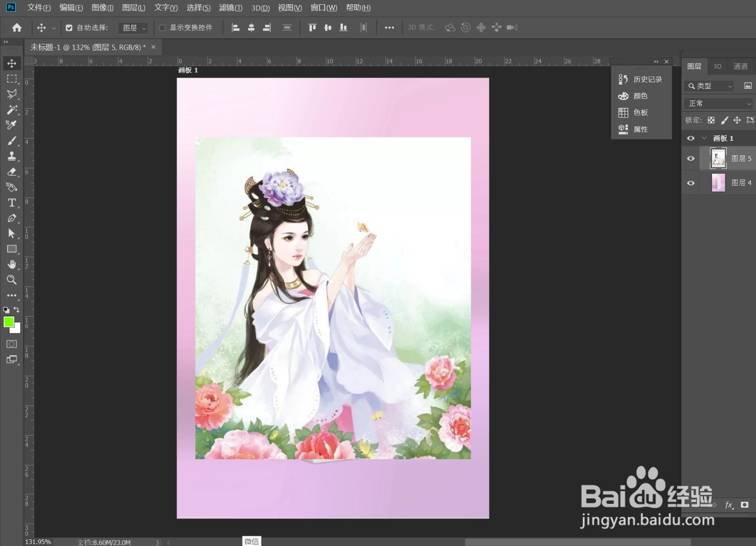
Task: Lock transparent pixels
Action: (x=711, y=120)
